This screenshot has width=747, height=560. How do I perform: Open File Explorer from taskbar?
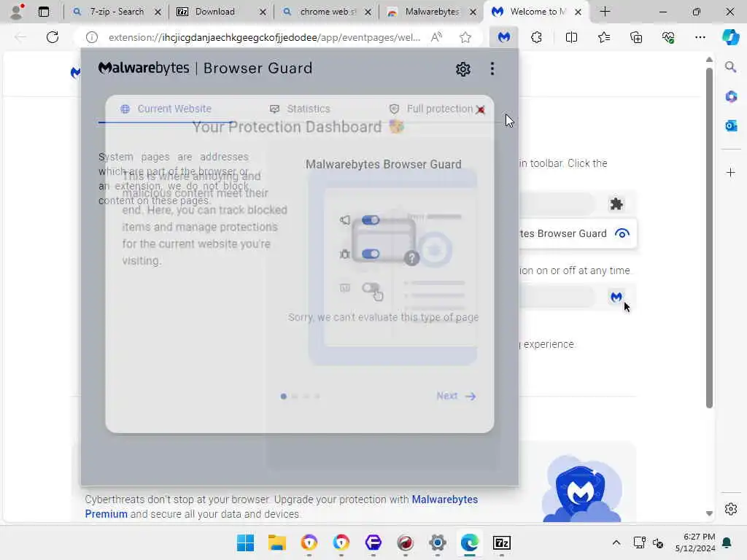pyautogui.click(x=276, y=542)
